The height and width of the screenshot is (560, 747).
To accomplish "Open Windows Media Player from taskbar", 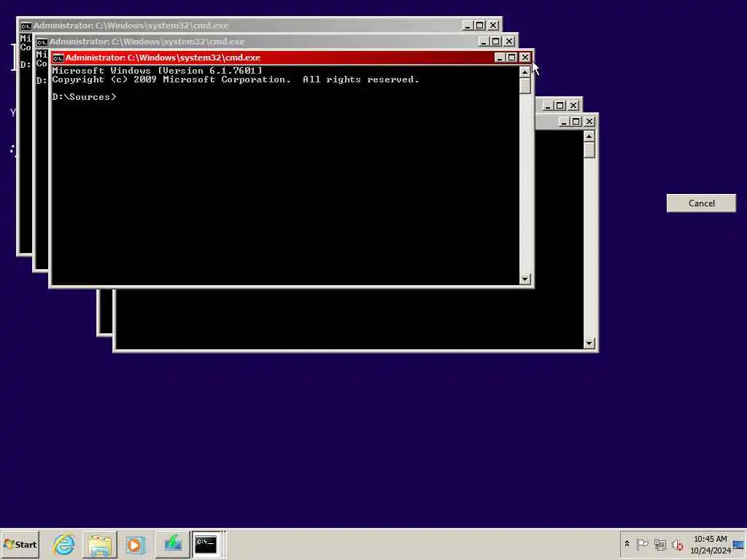I will coord(135,544).
